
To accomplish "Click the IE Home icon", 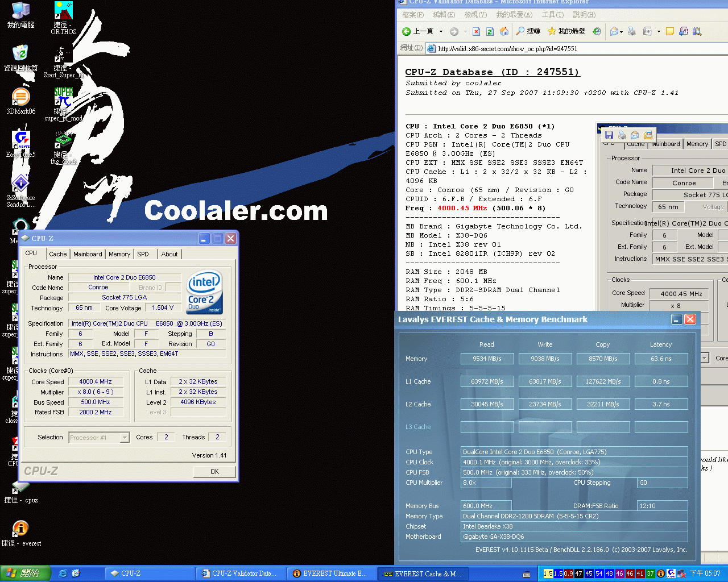I will [504, 31].
